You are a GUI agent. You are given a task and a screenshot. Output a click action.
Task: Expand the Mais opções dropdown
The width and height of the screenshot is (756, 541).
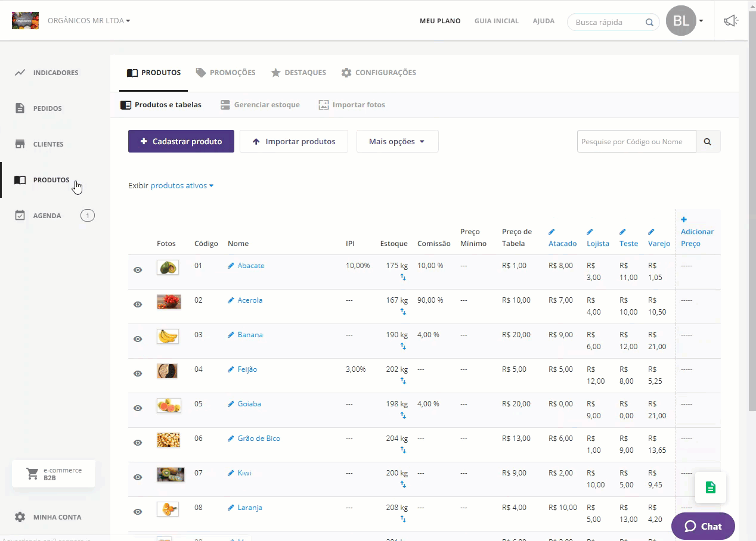click(x=397, y=142)
